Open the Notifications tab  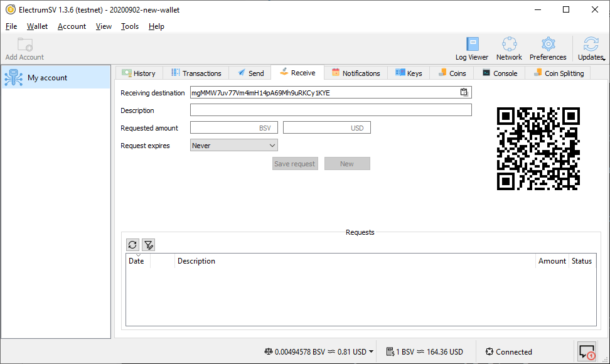(356, 73)
